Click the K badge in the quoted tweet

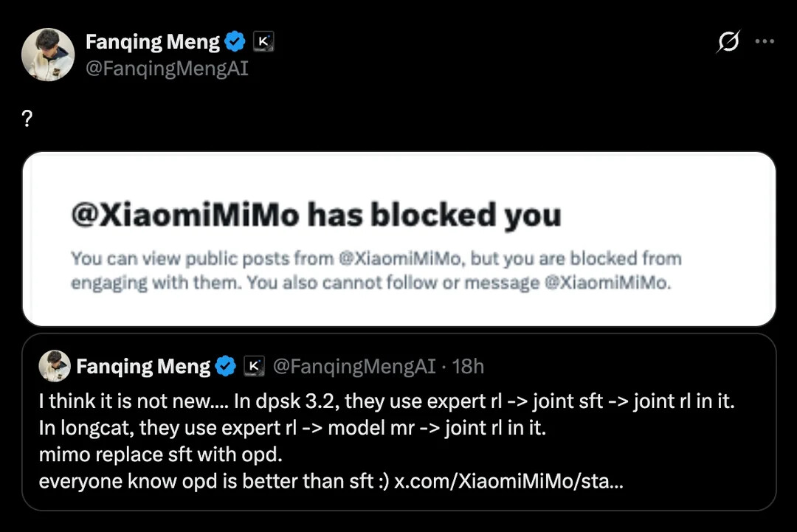(254, 367)
